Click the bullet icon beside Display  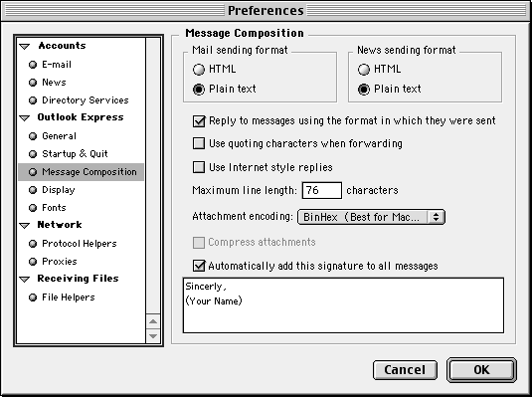click(33, 190)
